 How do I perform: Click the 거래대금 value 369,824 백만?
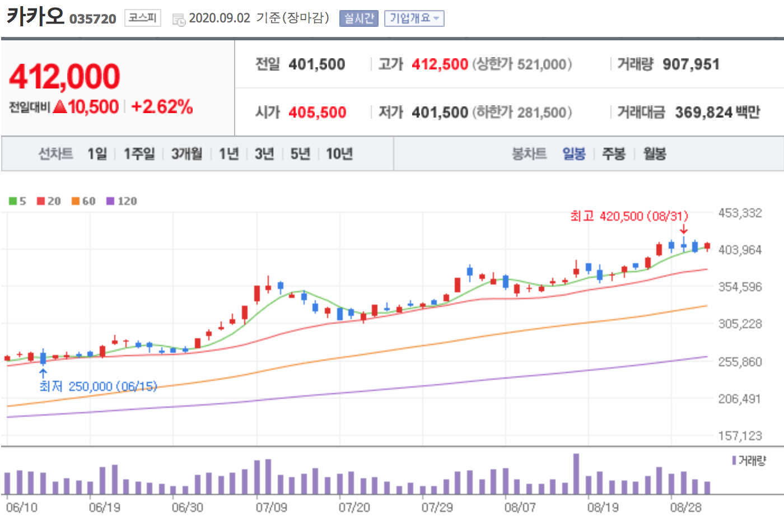coord(717,113)
